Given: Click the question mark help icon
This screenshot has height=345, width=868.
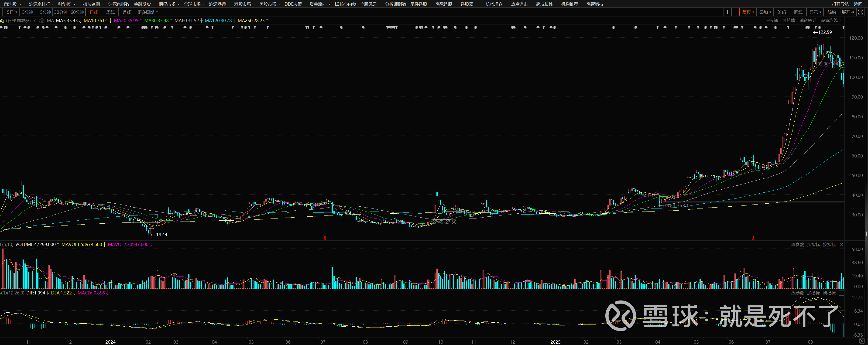Looking at the screenshot, I should tap(34, 20).
